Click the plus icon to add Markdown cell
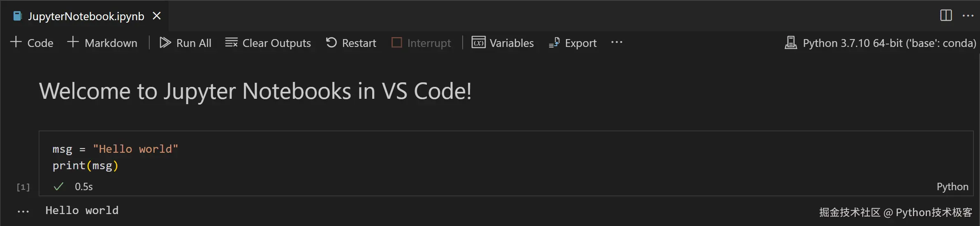Image resolution: width=980 pixels, height=226 pixels. pos(73,42)
